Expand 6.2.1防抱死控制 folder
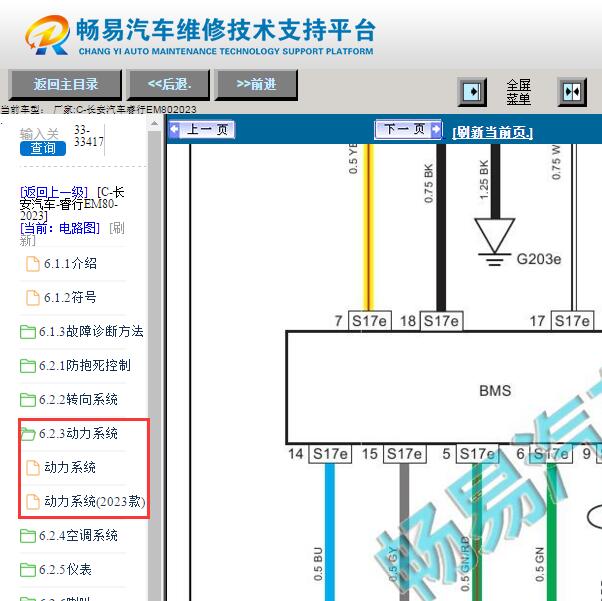The height and width of the screenshot is (601, 602). [x=84, y=365]
